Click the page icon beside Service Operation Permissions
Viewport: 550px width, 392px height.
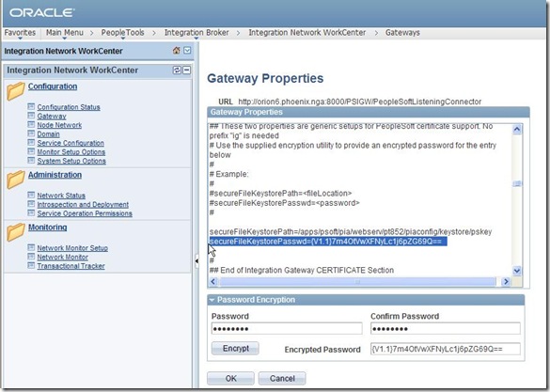pyautogui.click(x=31, y=213)
